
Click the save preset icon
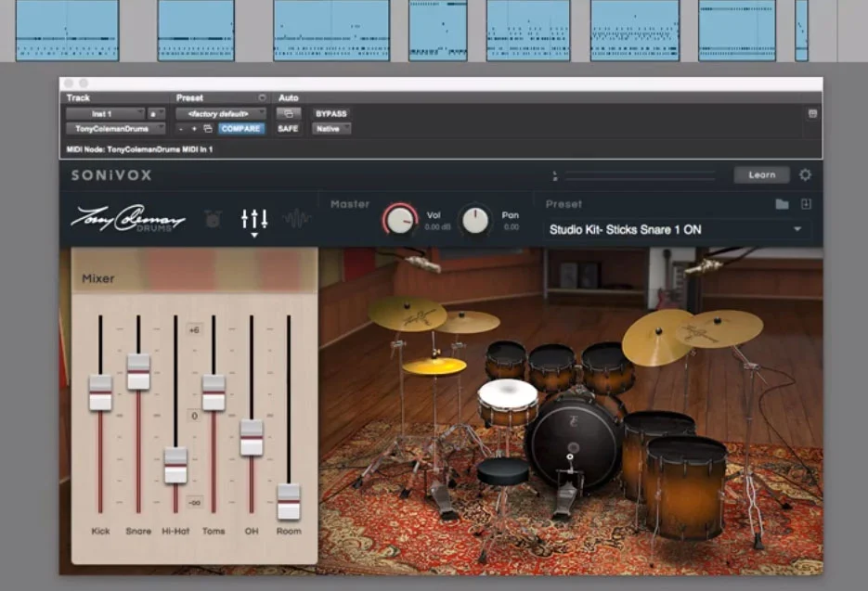[806, 204]
